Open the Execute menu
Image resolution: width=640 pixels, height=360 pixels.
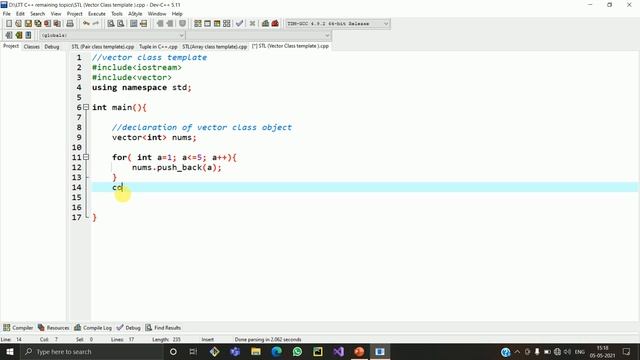(97, 14)
